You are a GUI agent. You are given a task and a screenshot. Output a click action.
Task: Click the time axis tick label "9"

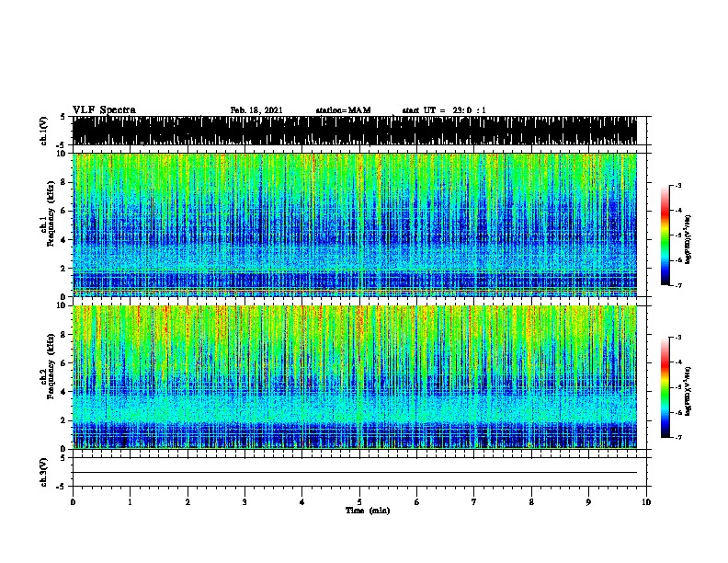pos(588,502)
